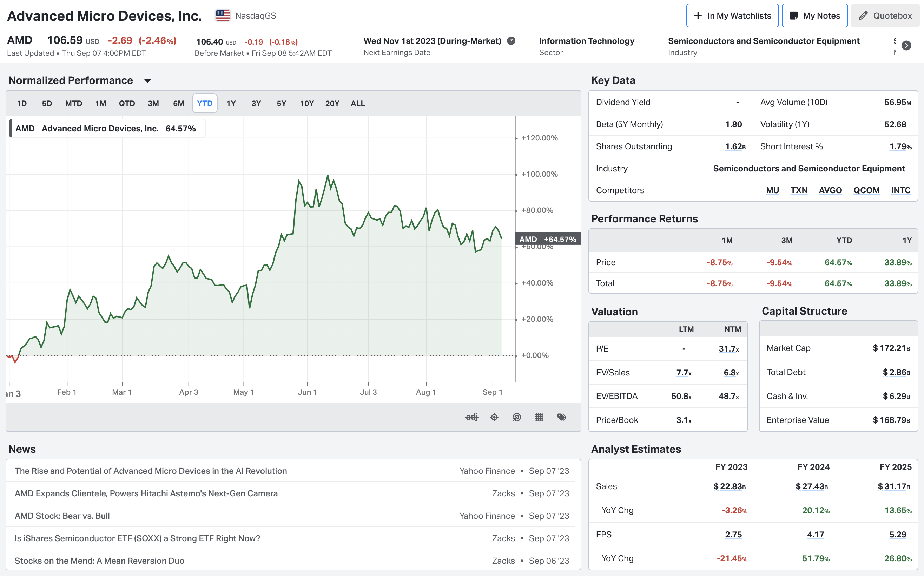Toggle the chart grid icon
Screen dimensions: 924x576
(539, 417)
